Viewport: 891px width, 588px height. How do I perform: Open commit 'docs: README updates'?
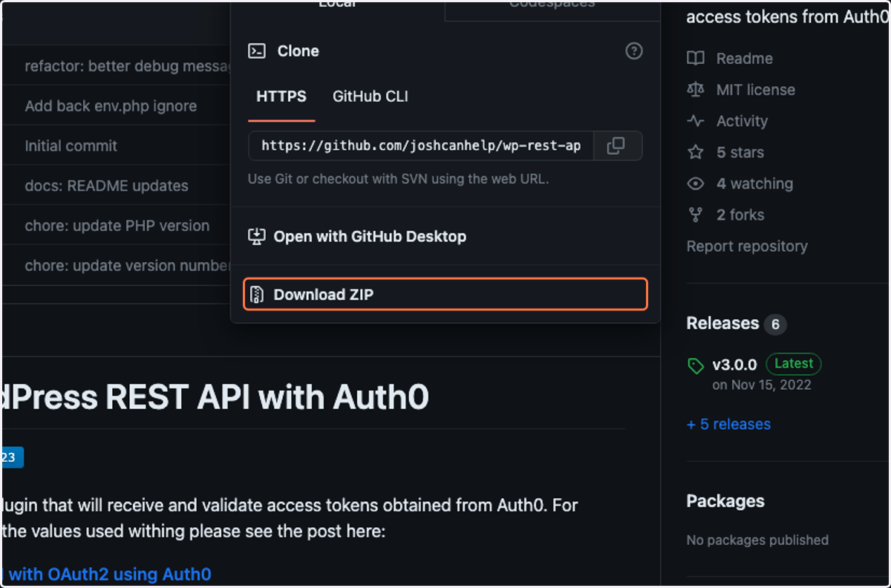(x=106, y=186)
